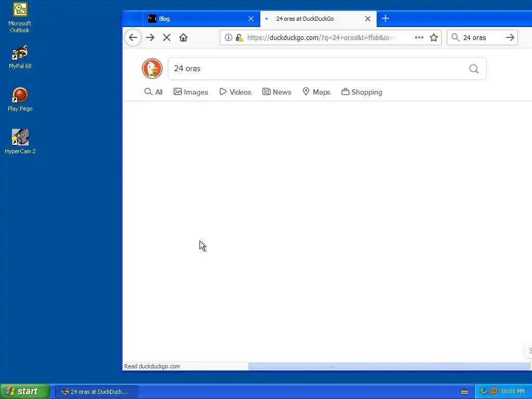Close the 24 oras at DuckDuckGo tab
Screen dimensions: 532x399
tap(368, 19)
